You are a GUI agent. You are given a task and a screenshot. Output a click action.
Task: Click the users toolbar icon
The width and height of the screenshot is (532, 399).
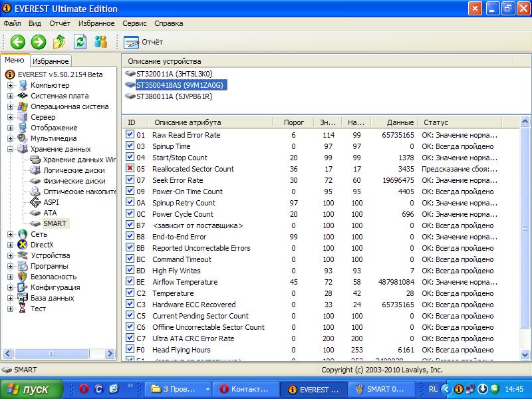pos(101,42)
